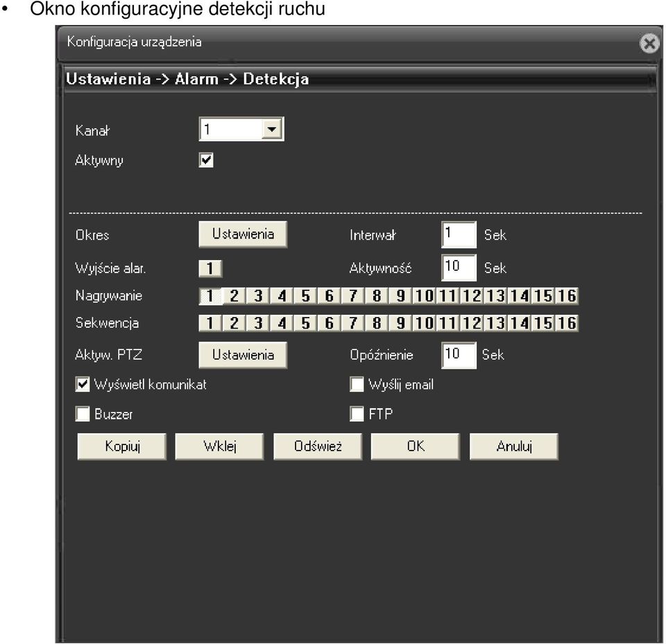Toggle Sekwencja channel 12
Viewport: 666px width, 644px height.
(x=472, y=323)
